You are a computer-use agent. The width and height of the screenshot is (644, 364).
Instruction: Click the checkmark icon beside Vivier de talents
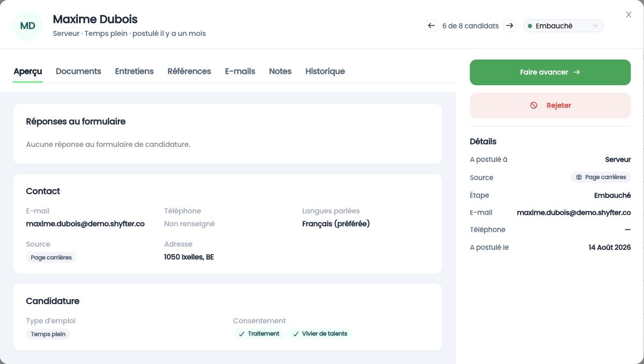tap(296, 333)
